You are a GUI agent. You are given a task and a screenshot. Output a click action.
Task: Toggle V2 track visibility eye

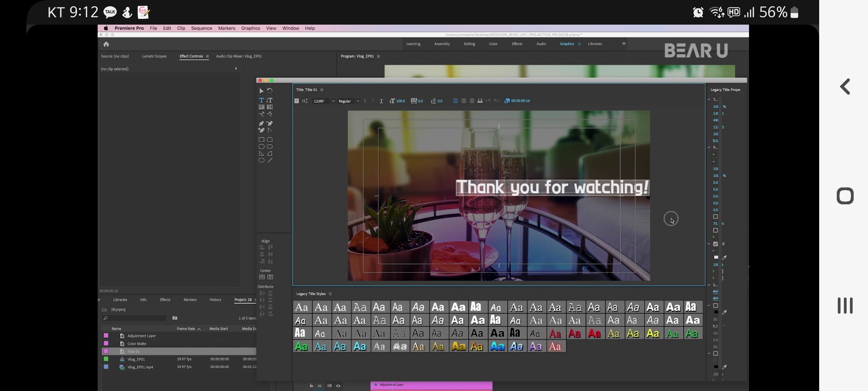[338, 386]
